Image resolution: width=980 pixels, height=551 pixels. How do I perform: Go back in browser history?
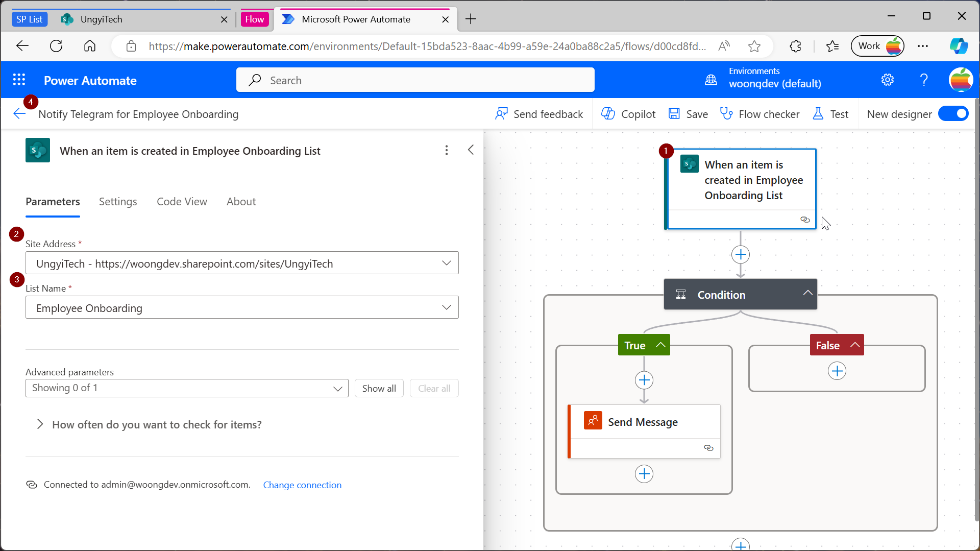(22, 46)
